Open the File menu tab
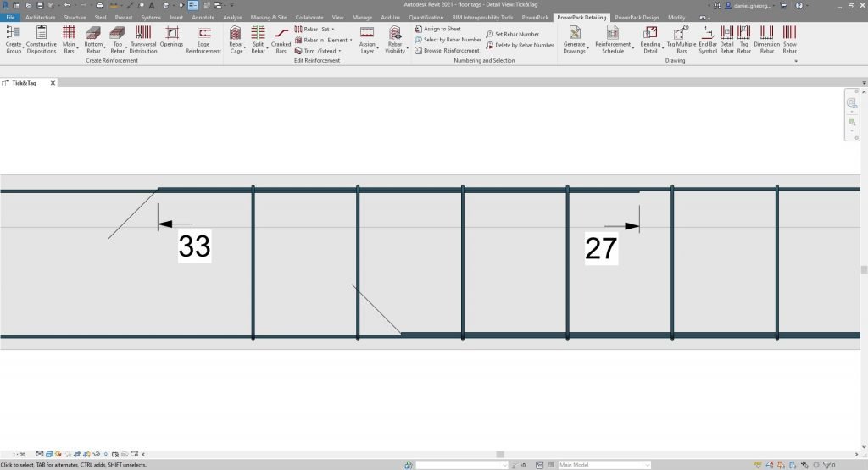868x470 pixels. [10, 18]
